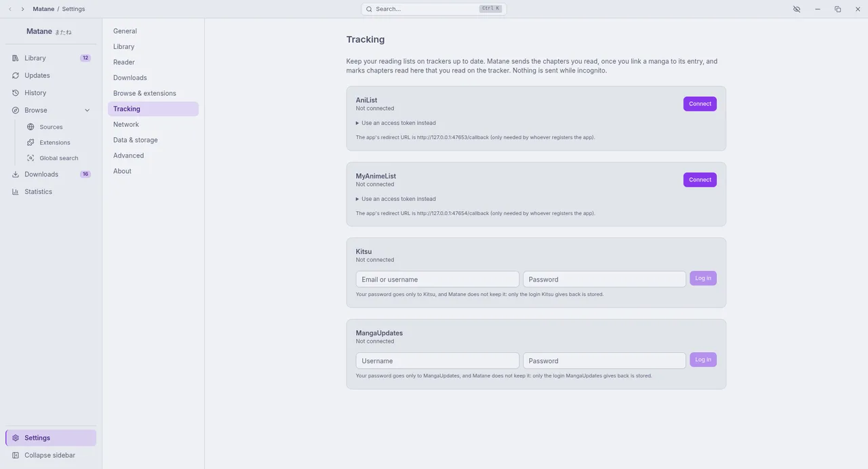Click the Statistics bar chart icon

(x=16, y=191)
